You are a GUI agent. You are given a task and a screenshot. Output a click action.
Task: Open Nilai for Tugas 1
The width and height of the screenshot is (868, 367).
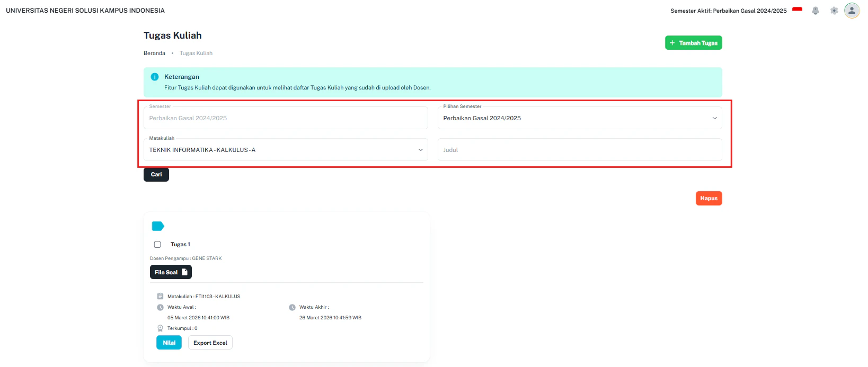pyautogui.click(x=169, y=343)
